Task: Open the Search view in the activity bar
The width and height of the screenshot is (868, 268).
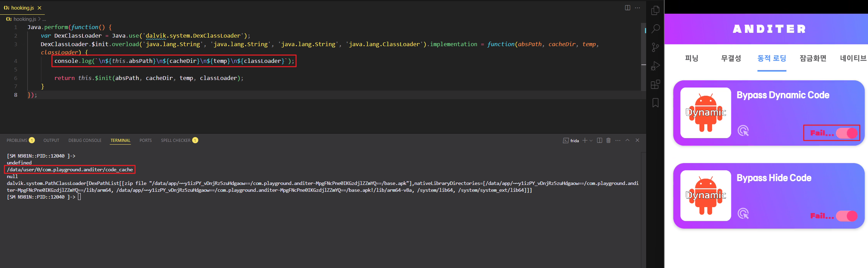Action: 655,29
